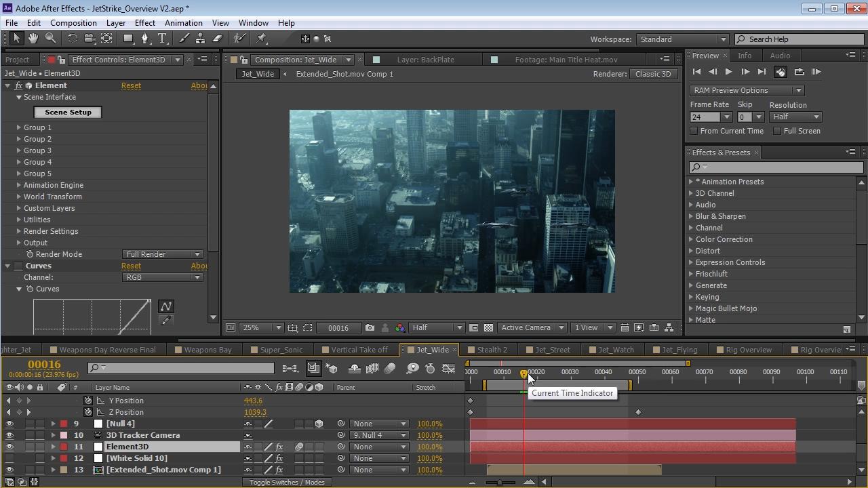The width and height of the screenshot is (868, 488).
Task: Select the Hand tool
Action: 33,39
